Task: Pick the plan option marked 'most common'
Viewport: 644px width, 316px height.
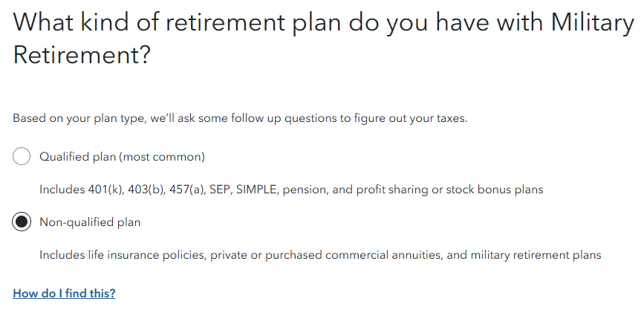Action: (x=122, y=157)
